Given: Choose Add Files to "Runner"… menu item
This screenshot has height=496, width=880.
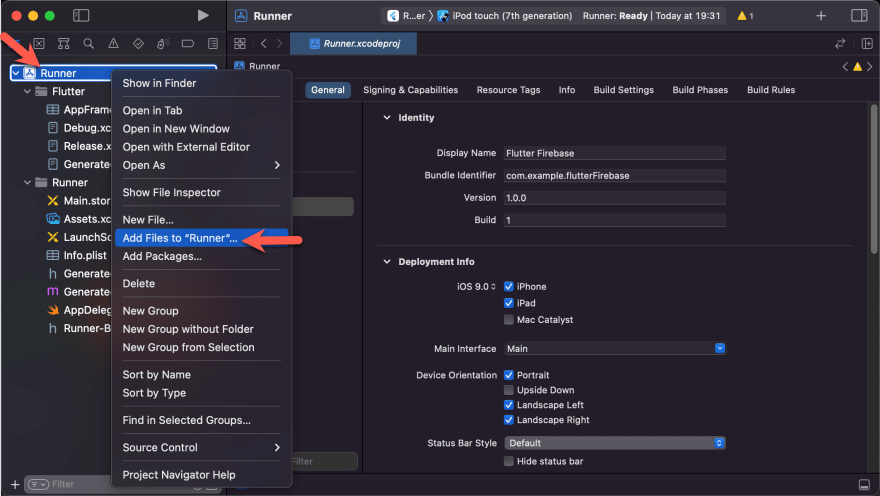Looking at the screenshot, I should point(201,238).
